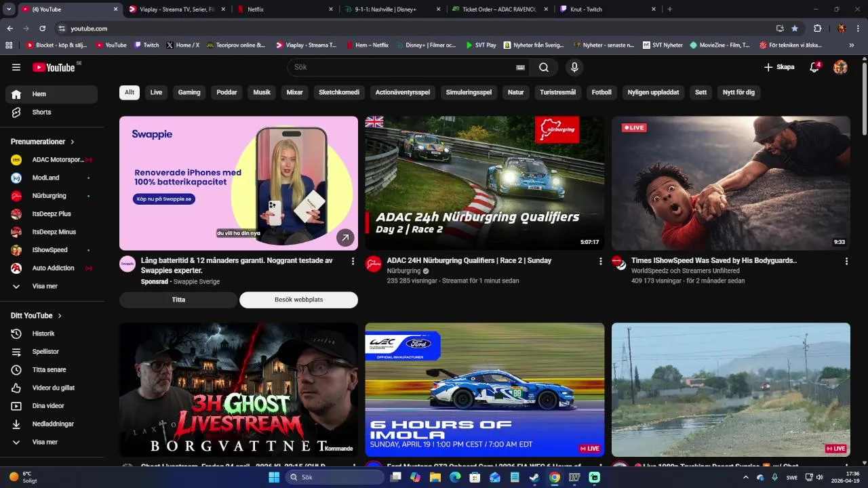Select the Live filter chip
Image resolution: width=868 pixels, height=488 pixels.
click(x=156, y=92)
